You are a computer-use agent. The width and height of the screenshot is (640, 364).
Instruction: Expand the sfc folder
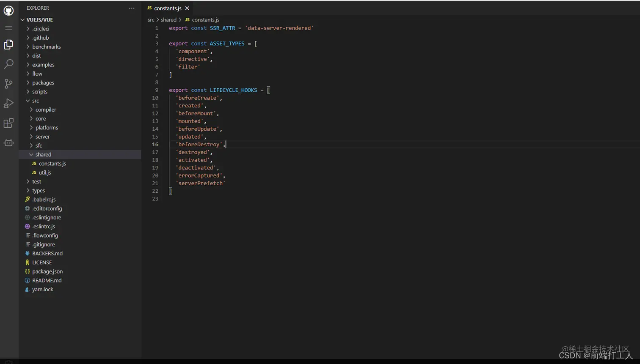pos(80,145)
